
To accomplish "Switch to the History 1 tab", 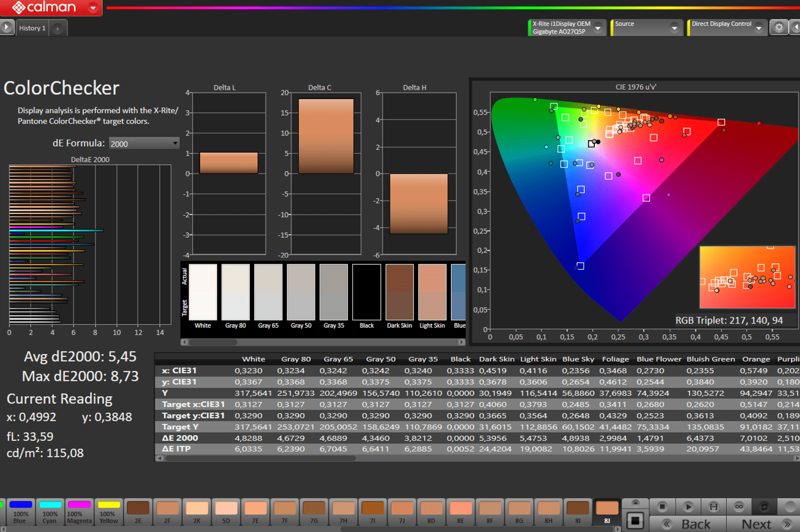I will (x=32, y=28).
